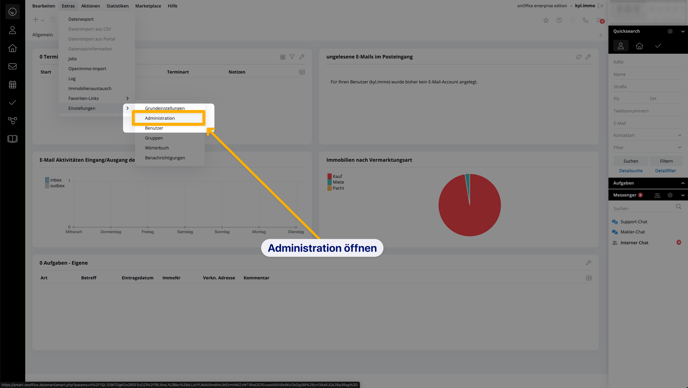Open the Detailsuche link
The width and height of the screenshot is (688, 388).
point(631,171)
